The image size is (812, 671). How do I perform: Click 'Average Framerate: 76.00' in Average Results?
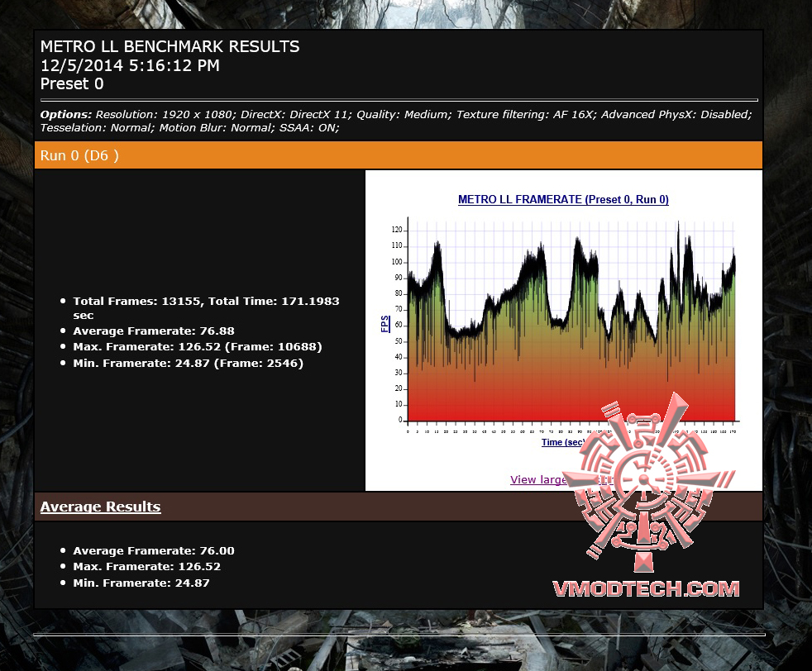tap(154, 551)
